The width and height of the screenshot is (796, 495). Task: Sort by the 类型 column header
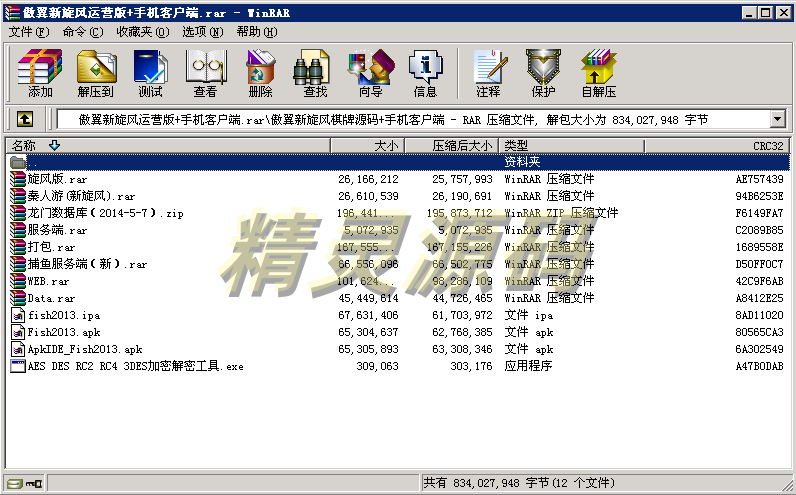[572, 146]
